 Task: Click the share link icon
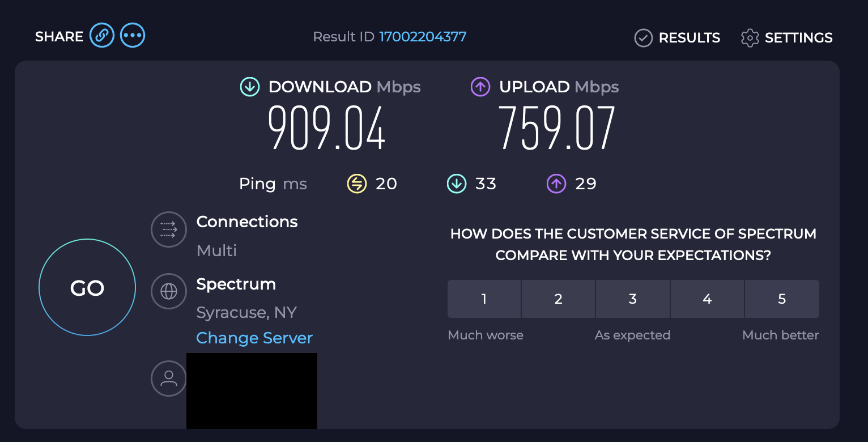(101, 36)
